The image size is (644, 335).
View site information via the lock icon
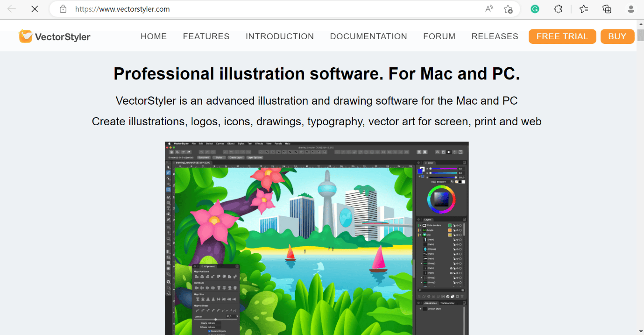point(63,9)
